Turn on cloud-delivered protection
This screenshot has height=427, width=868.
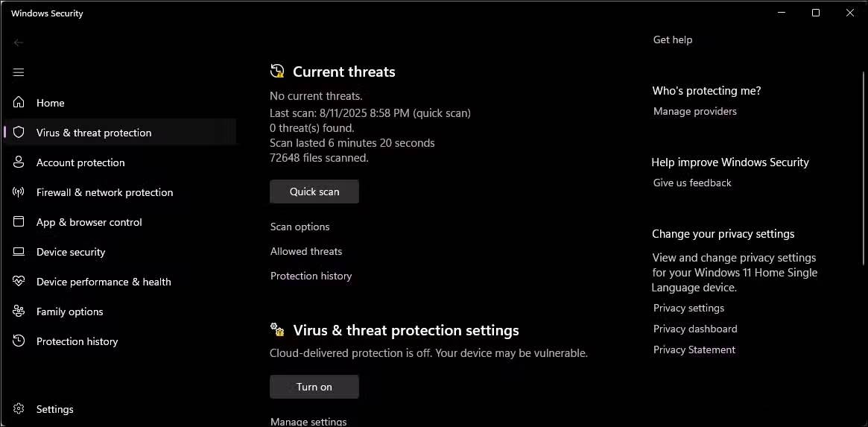pyautogui.click(x=314, y=387)
